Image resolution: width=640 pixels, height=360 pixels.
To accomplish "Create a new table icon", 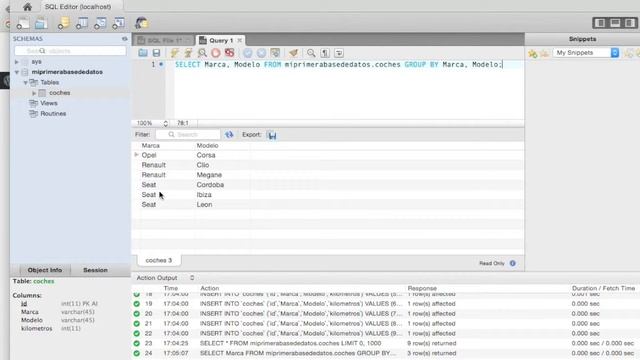I will pos(82,23).
